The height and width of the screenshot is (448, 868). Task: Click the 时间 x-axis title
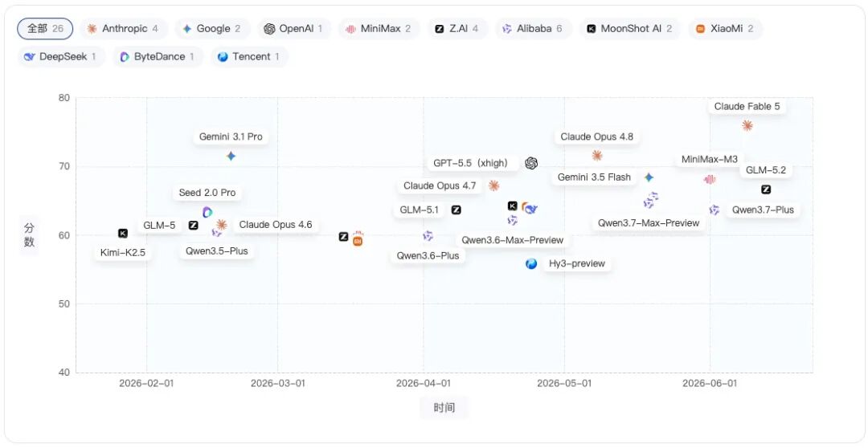point(444,408)
